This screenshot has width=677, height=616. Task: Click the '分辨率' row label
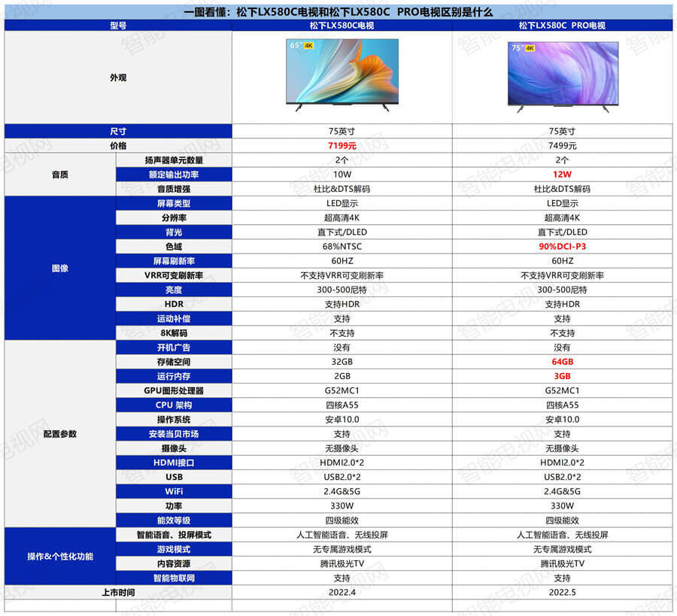tap(174, 217)
